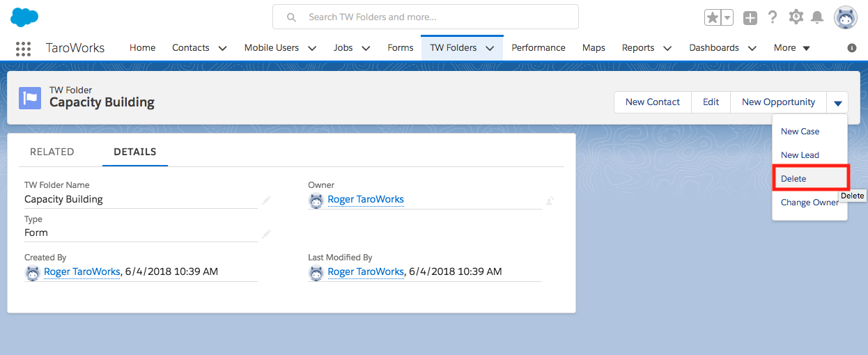Choose Change Owner from the menu
The width and height of the screenshot is (868, 355).
(809, 202)
